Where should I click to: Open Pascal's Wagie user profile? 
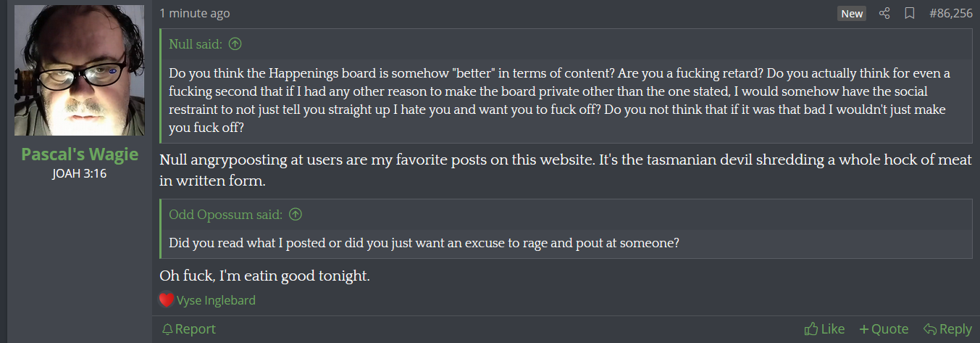[80, 154]
